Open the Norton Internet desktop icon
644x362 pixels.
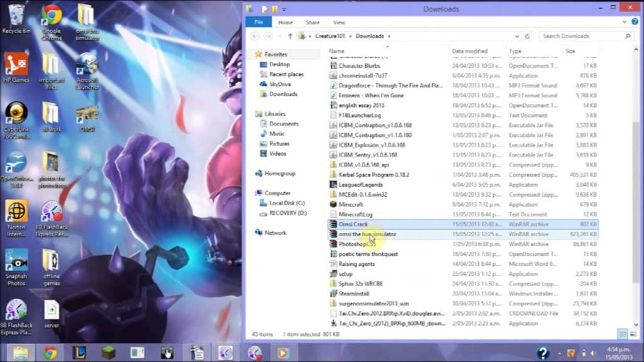tap(16, 218)
